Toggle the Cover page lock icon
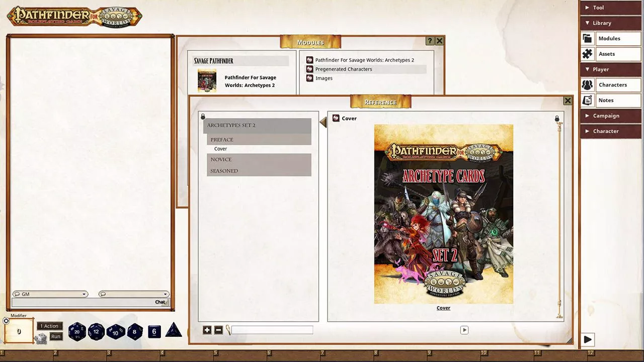Viewport: 644px width, 362px height. (557, 119)
